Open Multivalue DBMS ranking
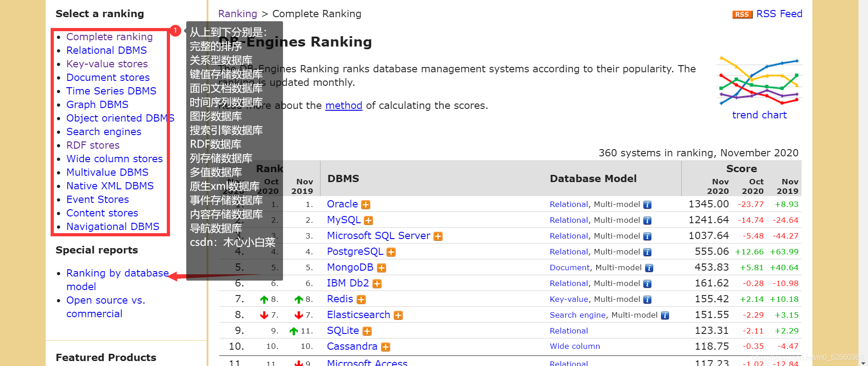This screenshot has height=366, width=868. click(108, 172)
